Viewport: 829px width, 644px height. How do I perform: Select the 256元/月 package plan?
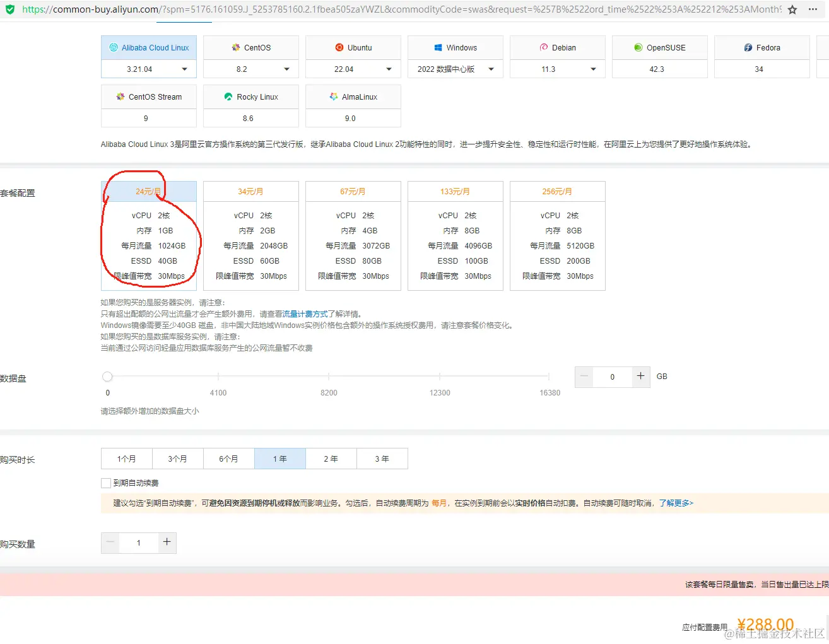coord(558,236)
